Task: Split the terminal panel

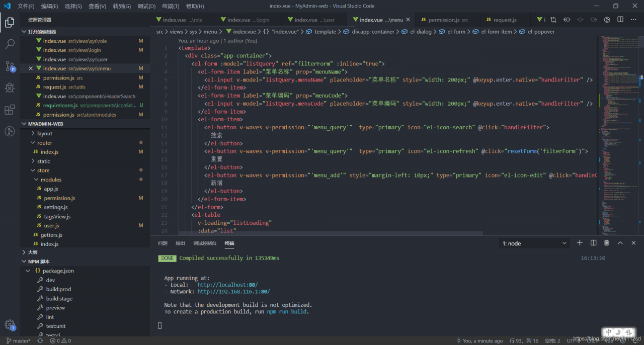Action: click(x=593, y=243)
